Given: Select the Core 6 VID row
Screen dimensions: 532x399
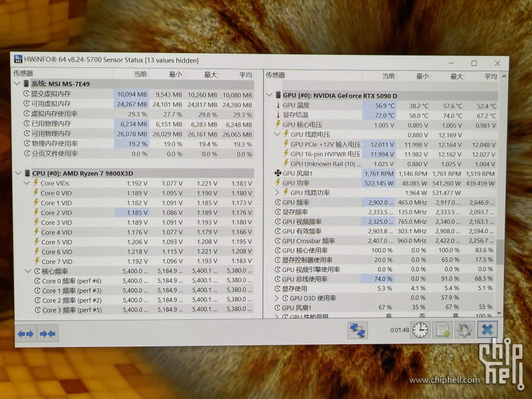Looking at the screenshot, I should [x=143, y=252].
